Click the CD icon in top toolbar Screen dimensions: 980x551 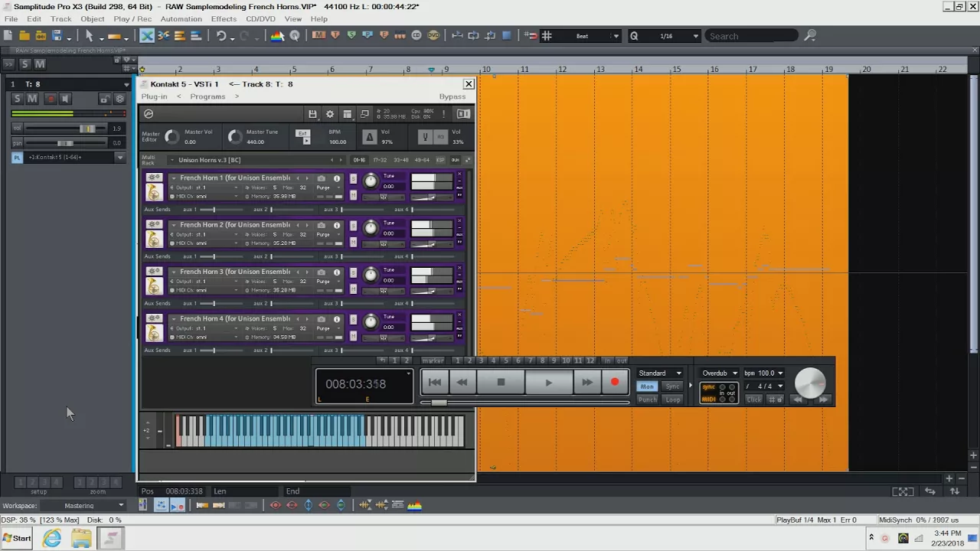(x=416, y=36)
